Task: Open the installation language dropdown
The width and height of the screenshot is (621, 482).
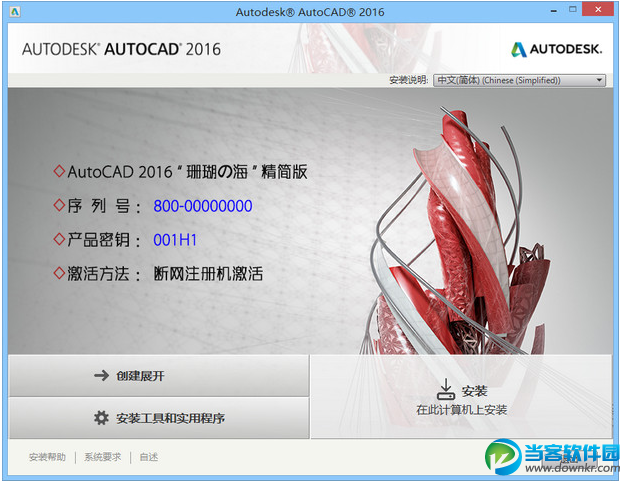Action: point(519,80)
